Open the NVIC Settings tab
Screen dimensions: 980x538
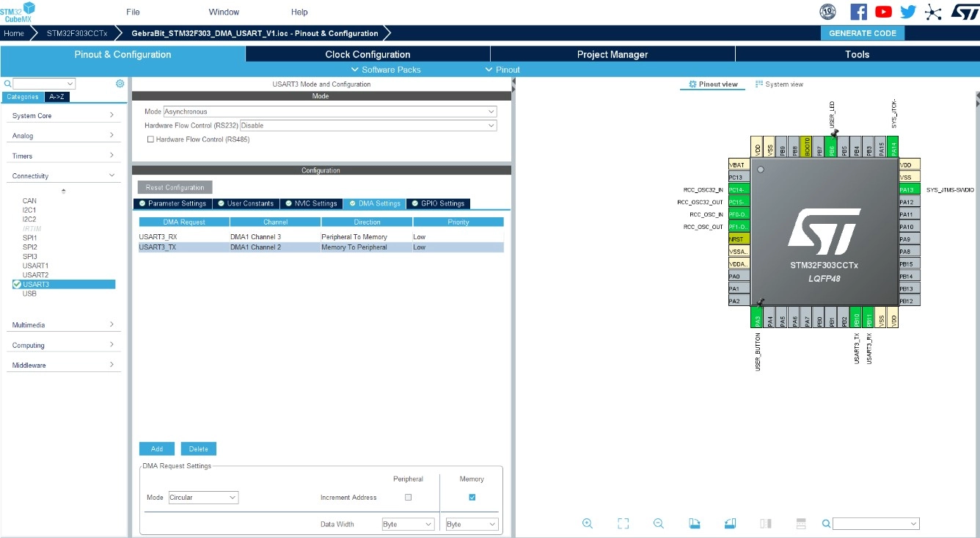[x=311, y=203]
